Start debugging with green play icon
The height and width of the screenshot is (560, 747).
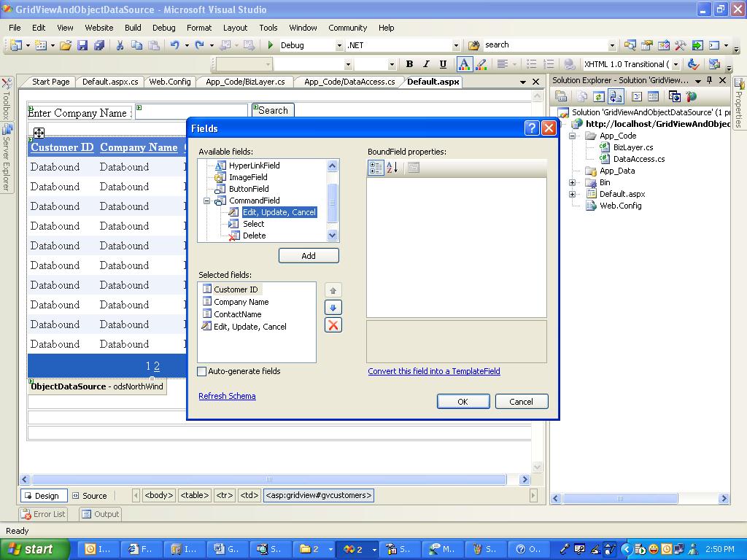point(270,45)
